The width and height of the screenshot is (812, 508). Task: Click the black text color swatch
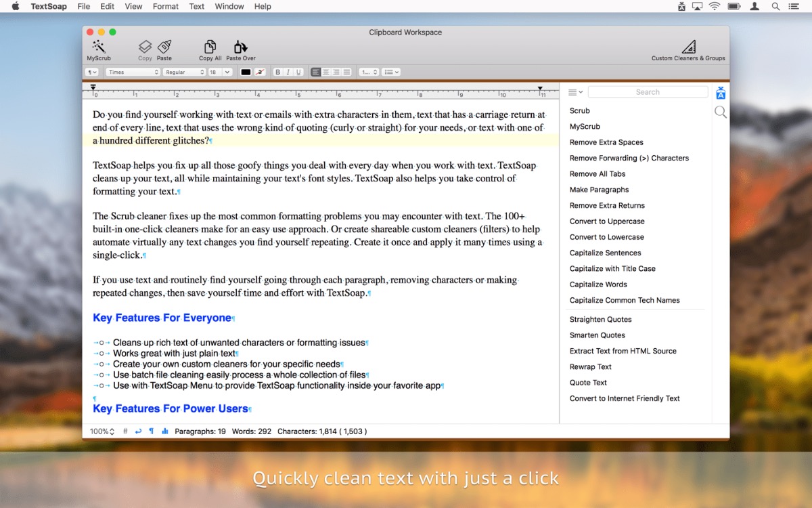point(246,72)
